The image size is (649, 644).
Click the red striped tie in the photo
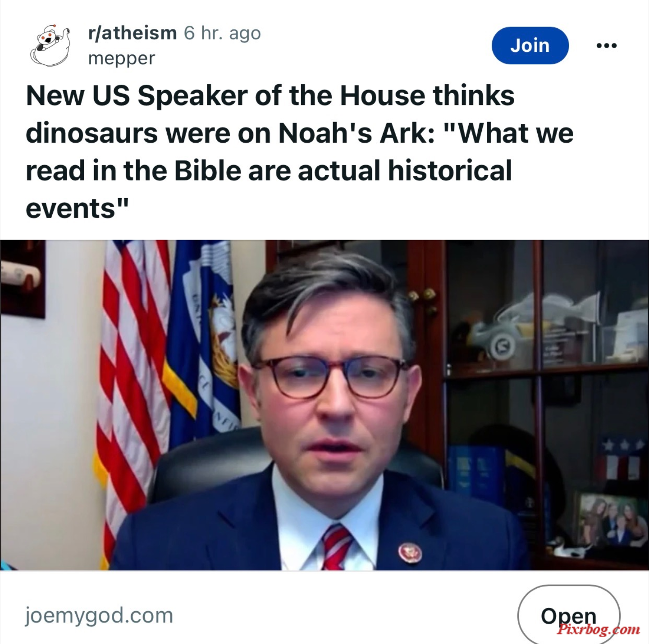point(337,547)
